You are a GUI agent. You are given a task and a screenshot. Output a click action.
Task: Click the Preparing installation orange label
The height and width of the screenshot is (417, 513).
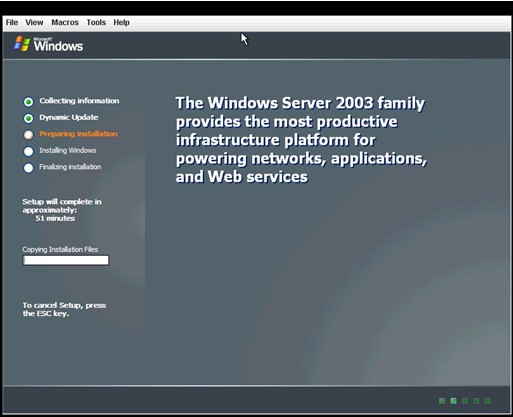tap(78, 134)
